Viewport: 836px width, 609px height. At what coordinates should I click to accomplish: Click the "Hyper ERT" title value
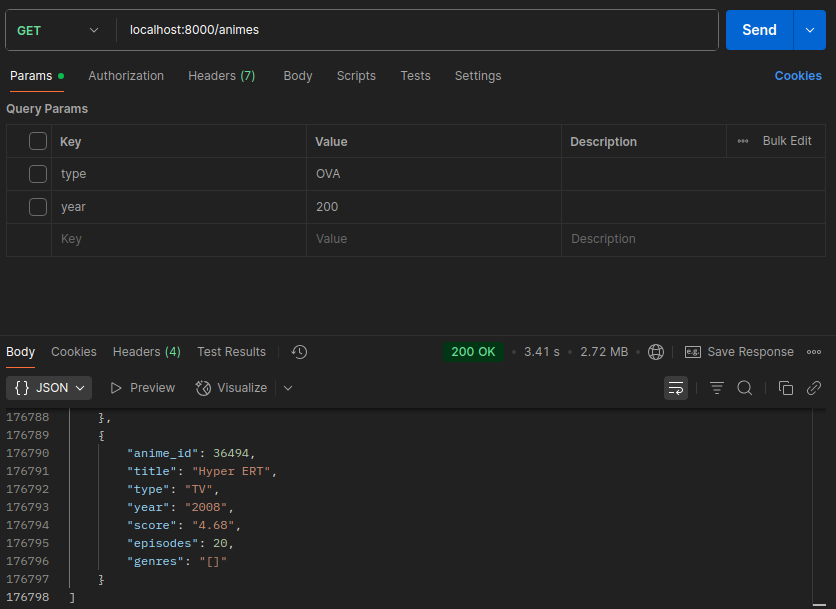point(231,471)
